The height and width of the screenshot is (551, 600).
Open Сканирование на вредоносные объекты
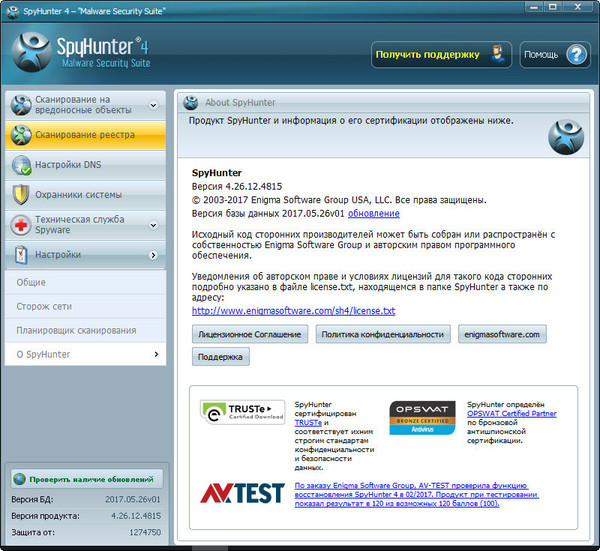pos(85,105)
